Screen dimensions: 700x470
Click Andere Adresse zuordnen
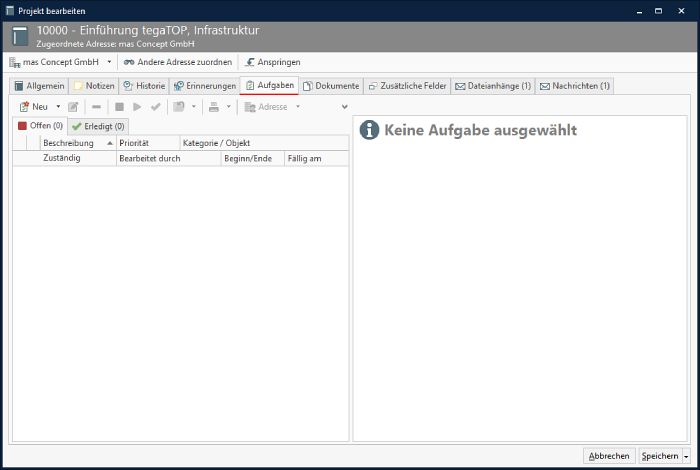coord(178,62)
